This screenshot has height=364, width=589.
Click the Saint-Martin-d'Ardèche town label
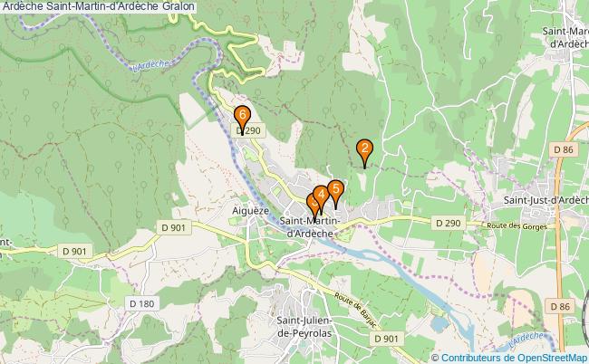[310, 227]
